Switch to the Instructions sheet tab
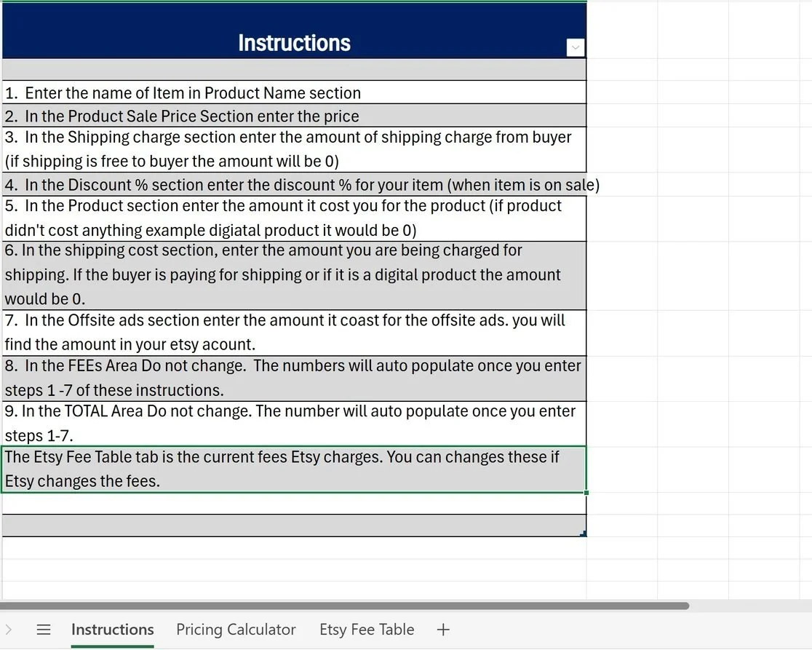 pyautogui.click(x=112, y=630)
